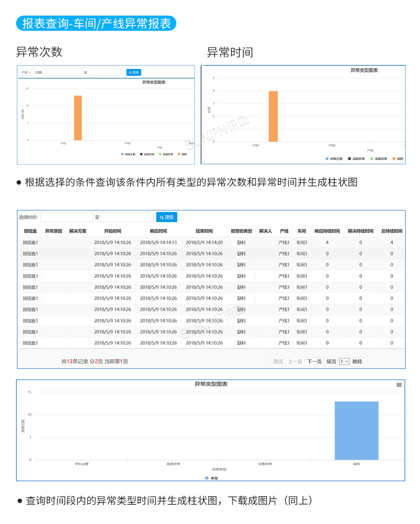Screen dimensions: 420x524
Task: Toggle 呼叫主管 legend in 异常次数 chart
Action: (128, 154)
